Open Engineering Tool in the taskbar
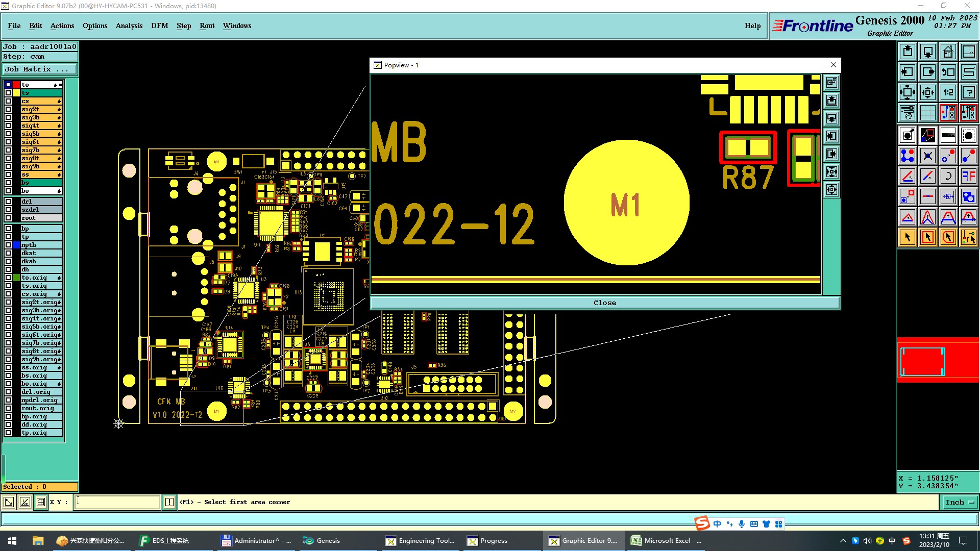This screenshot has width=980, height=551. [421, 540]
